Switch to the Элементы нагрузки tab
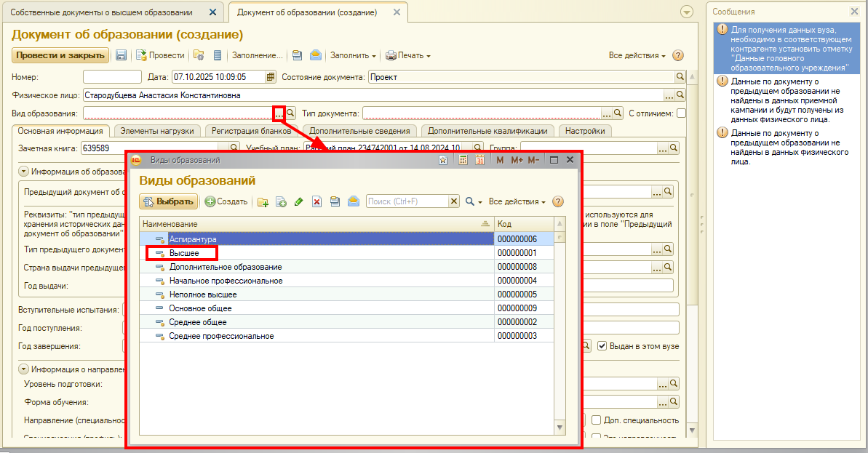This screenshot has width=868, height=453. 157,131
